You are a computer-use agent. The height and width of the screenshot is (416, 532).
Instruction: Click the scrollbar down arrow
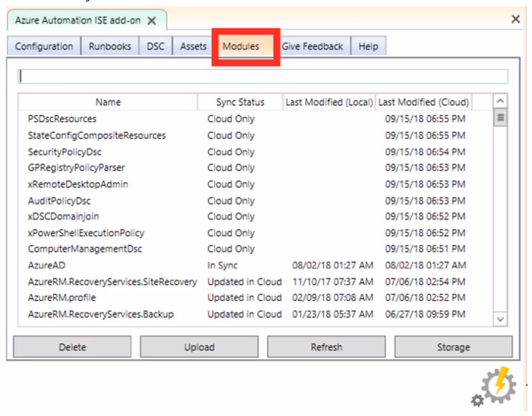pyautogui.click(x=501, y=319)
